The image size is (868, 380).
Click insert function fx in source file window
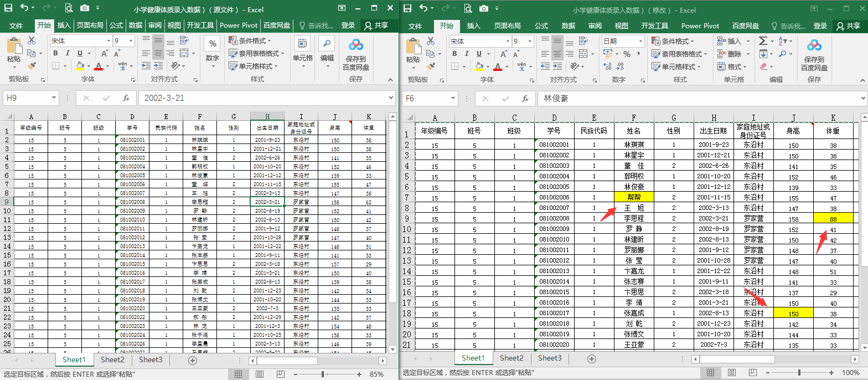[x=126, y=98]
